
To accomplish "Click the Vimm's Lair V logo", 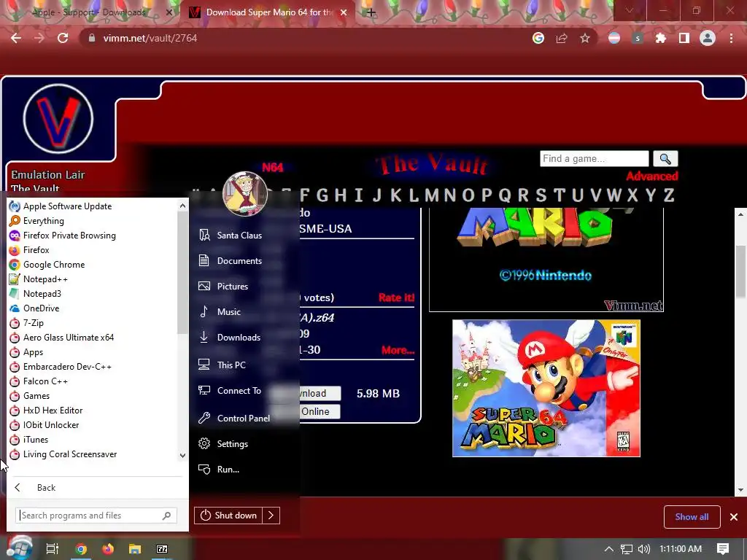I will (x=58, y=119).
